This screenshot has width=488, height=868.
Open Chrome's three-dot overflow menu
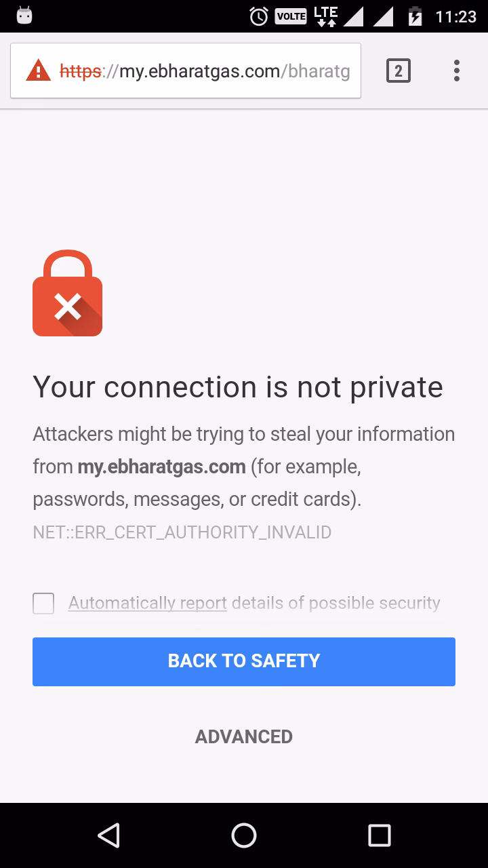pos(456,70)
